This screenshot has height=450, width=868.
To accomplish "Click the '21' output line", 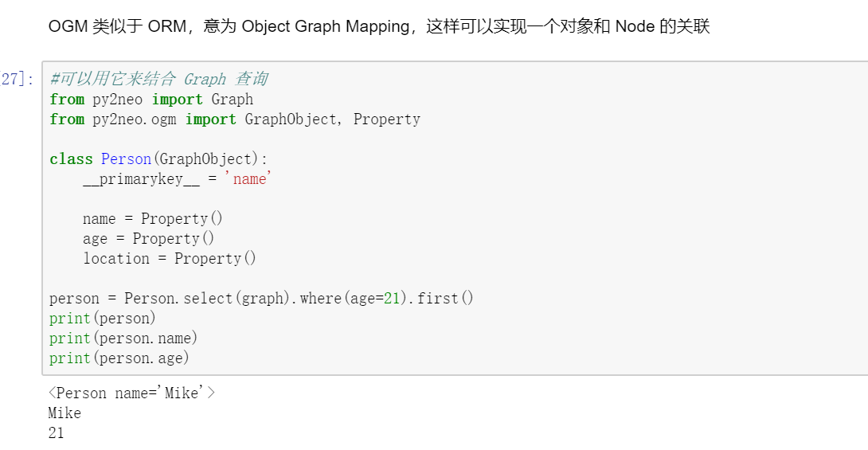I will pyautogui.click(x=56, y=432).
